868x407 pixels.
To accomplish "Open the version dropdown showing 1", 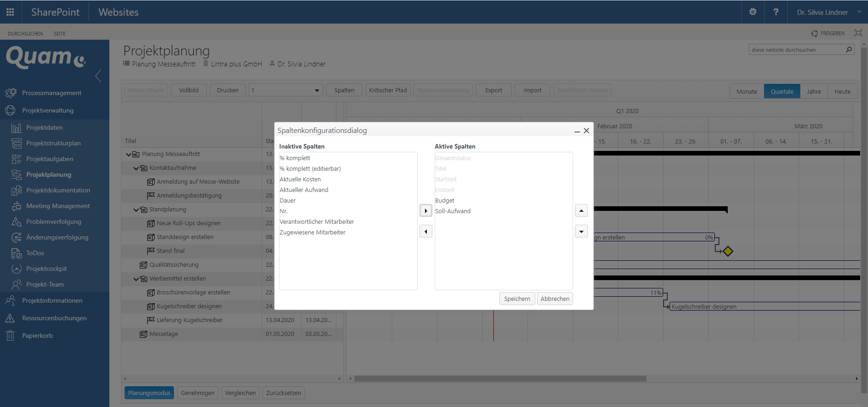I will click(x=285, y=90).
